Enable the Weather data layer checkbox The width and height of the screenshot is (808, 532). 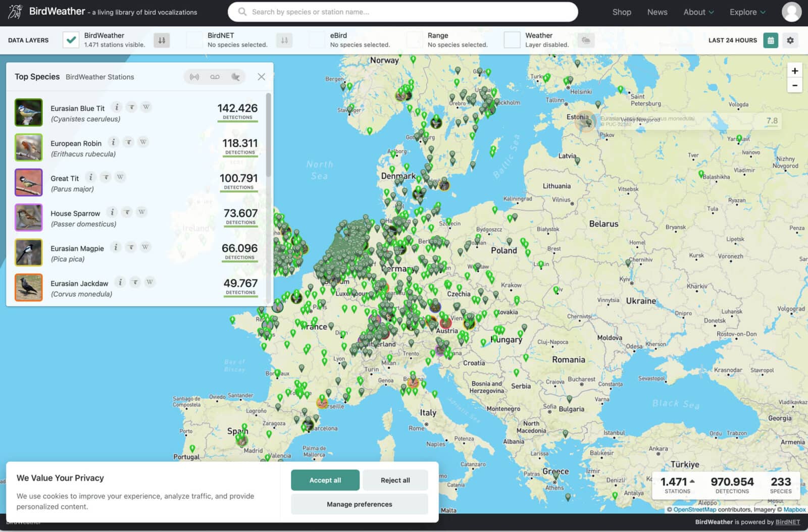point(512,40)
